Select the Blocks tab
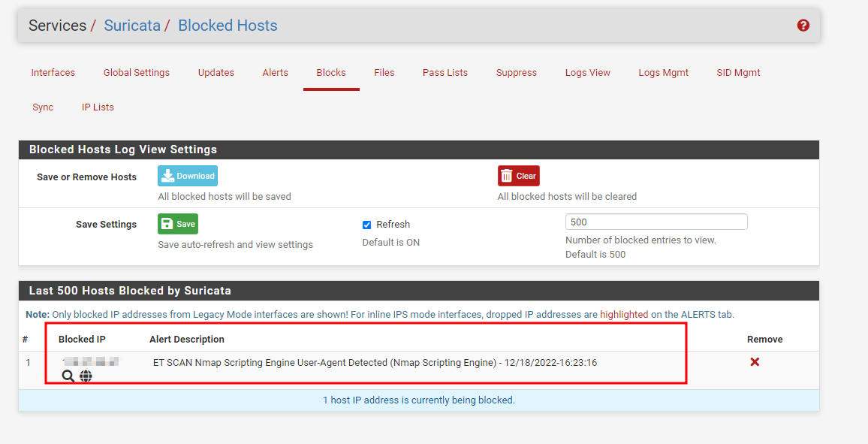The height and width of the screenshot is (444, 868). pyautogui.click(x=331, y=73)
